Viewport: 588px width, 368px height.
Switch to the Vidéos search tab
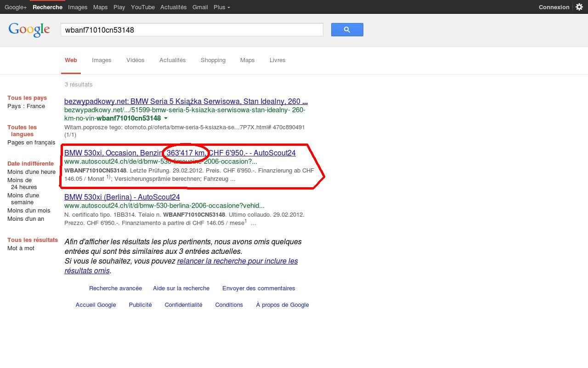coord(136,60)
